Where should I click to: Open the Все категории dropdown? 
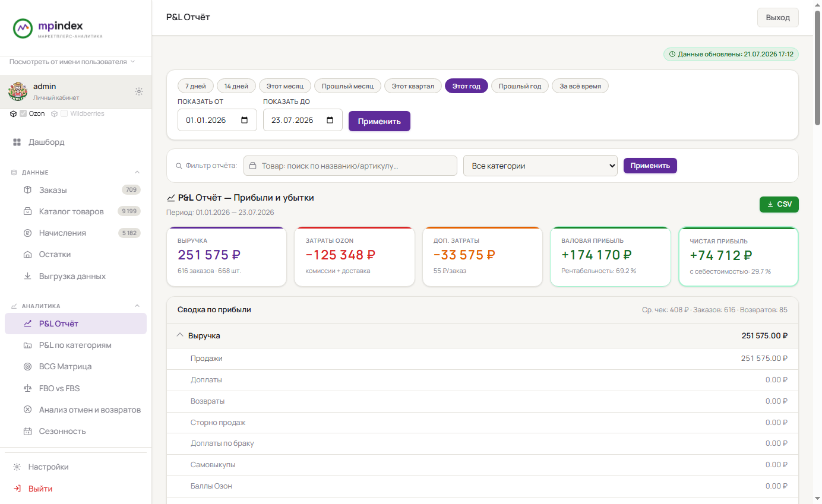[540, 166]
